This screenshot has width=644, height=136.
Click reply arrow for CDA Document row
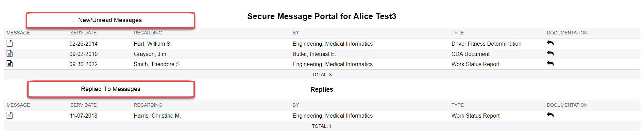550,53
